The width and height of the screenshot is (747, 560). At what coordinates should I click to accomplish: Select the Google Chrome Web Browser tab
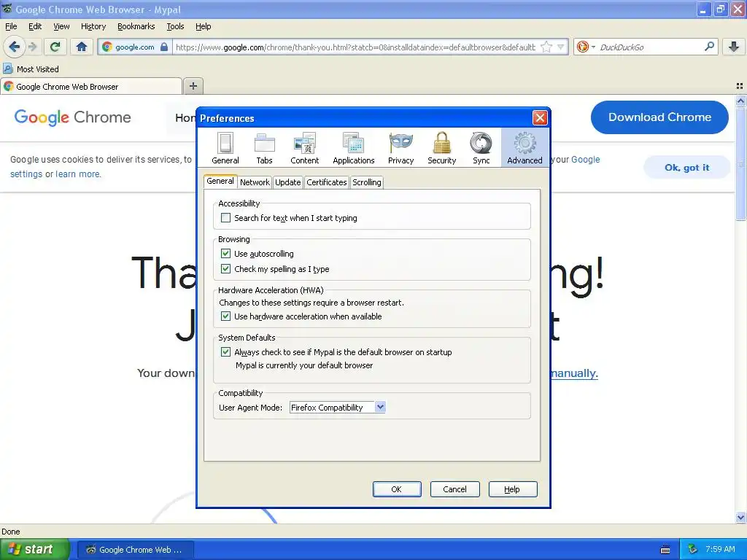pos(91,87)
